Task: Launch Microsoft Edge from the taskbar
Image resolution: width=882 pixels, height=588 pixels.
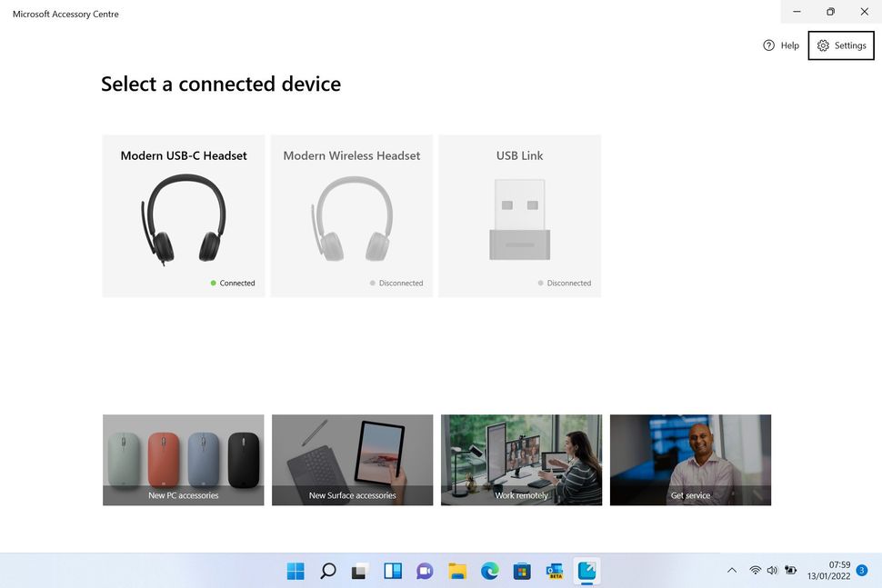Action: pos(489,571)
